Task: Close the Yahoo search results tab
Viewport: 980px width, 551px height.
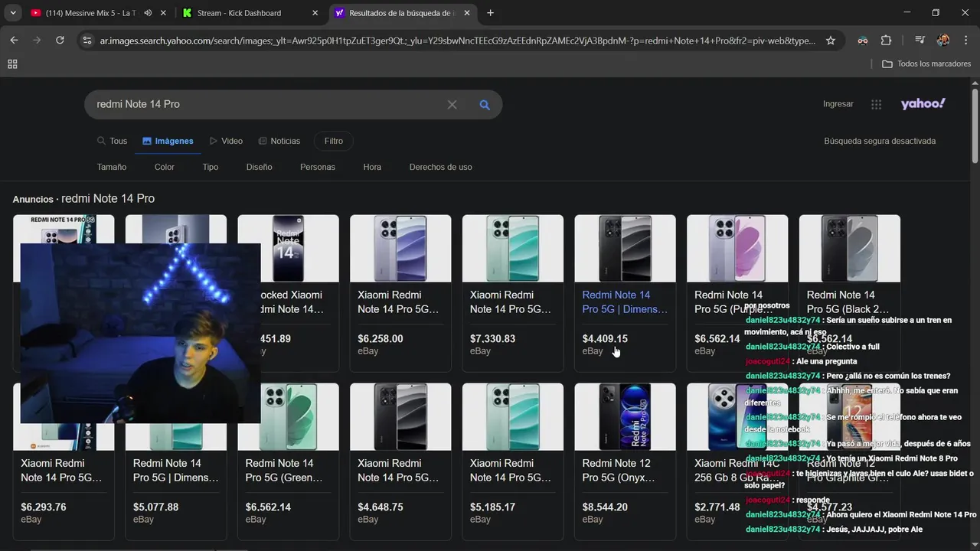Action: [x=468, y=13]
